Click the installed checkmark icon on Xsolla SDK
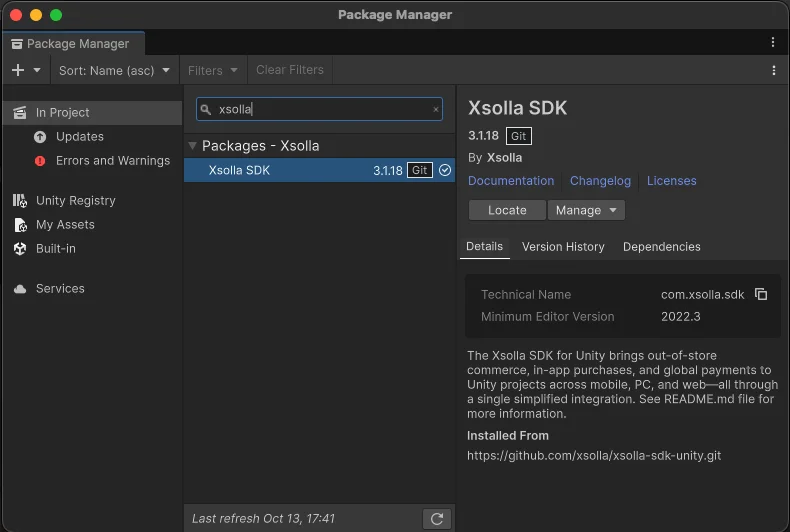 (x=445, y=170)
